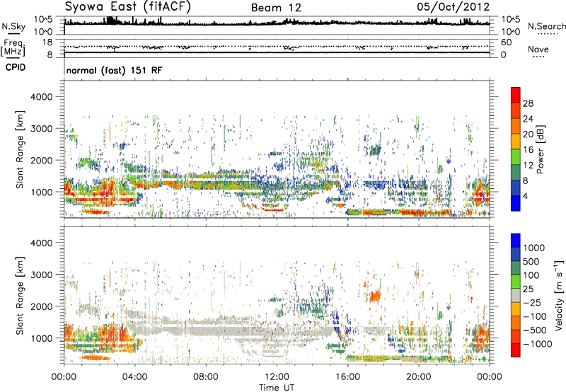
Task: Click the power colorbar value 4
Action: tap(525, 196)
